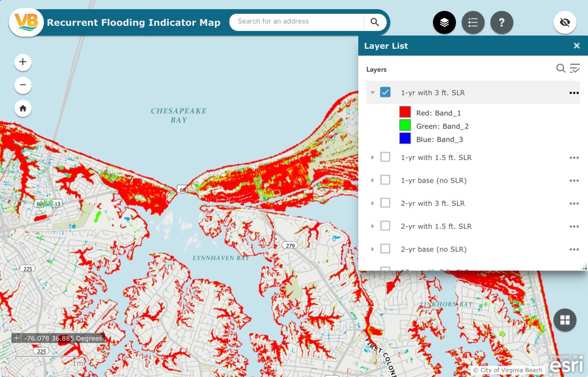
Task: Click the map zoom out button
Action: click(23, 85)
